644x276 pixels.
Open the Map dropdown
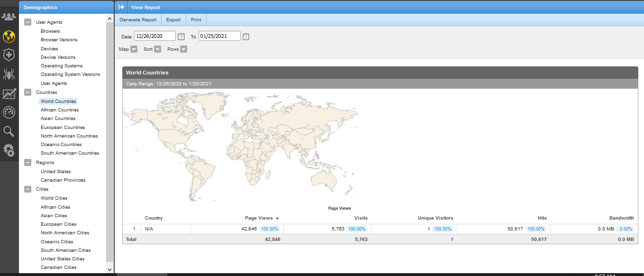[134, 49]
